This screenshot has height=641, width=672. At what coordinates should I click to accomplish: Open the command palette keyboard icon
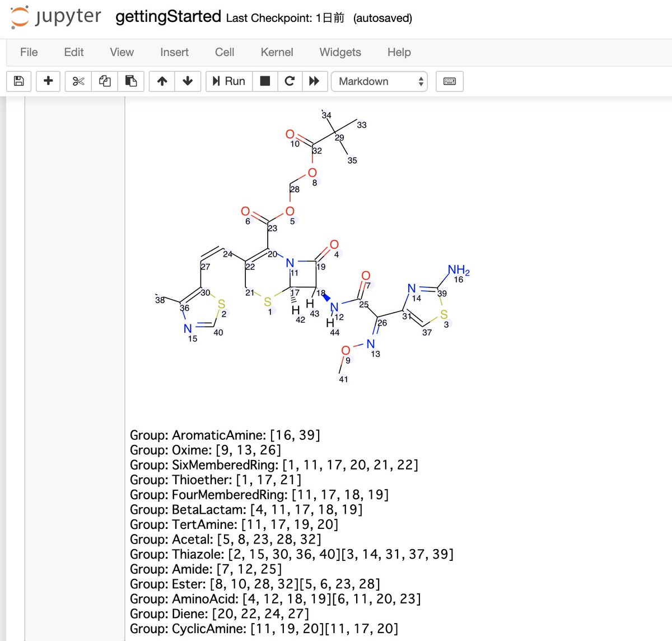point(450,81)
